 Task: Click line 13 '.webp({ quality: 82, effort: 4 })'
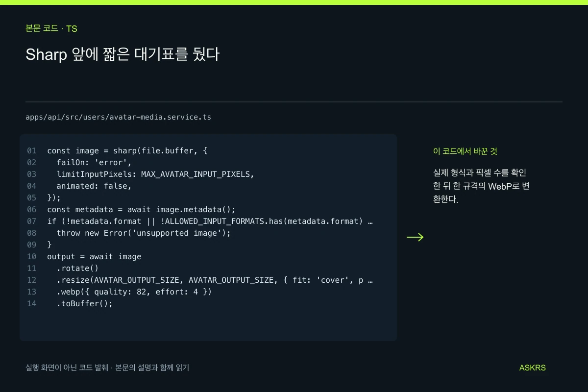coord(134,292)
